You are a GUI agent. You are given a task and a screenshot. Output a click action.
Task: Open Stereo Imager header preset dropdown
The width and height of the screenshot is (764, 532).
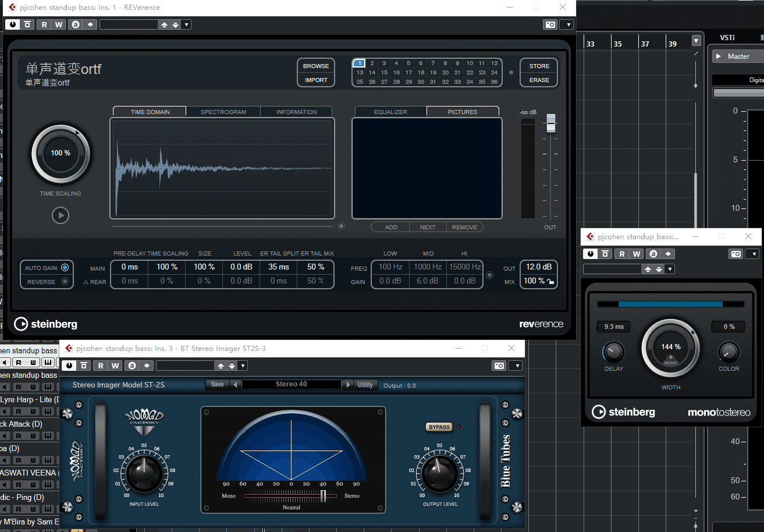[x=243, y=366]
